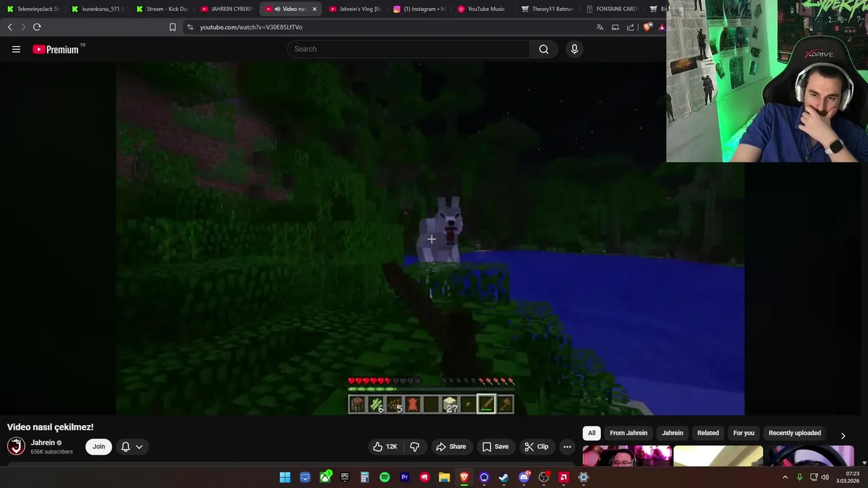Switch to YouTube Music tab

click(x=484, y=9)
